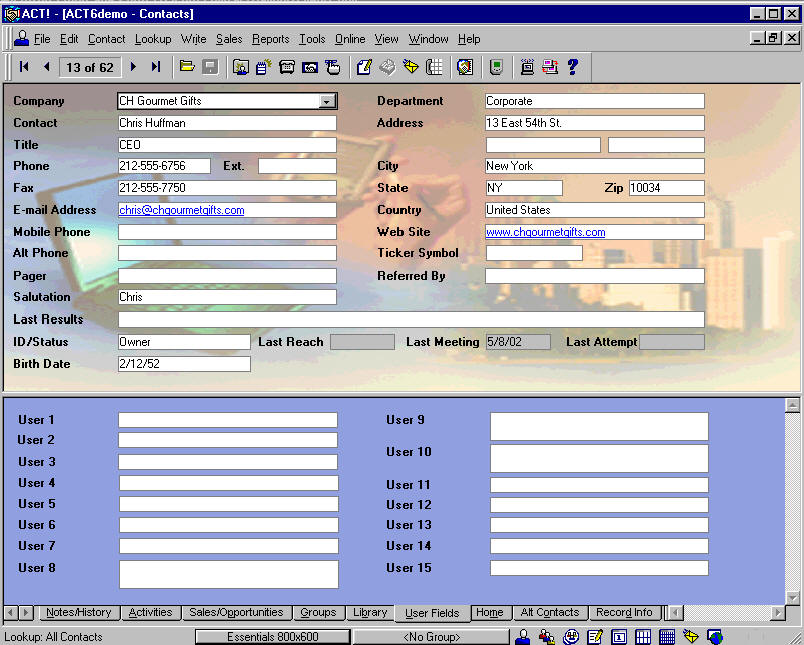Image resolution: width=804 pixels, height=645 pixels.
Task: Click the Ticker Symbol input field
Action: (x=534, y=253)
